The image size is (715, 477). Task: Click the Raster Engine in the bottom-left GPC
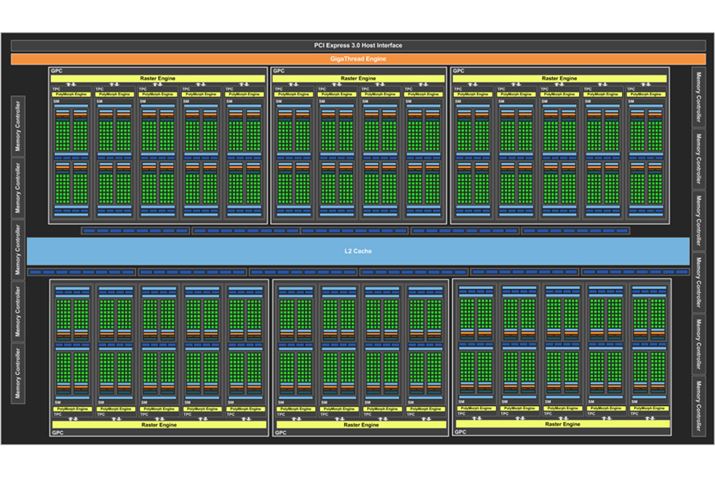(157, 424)
